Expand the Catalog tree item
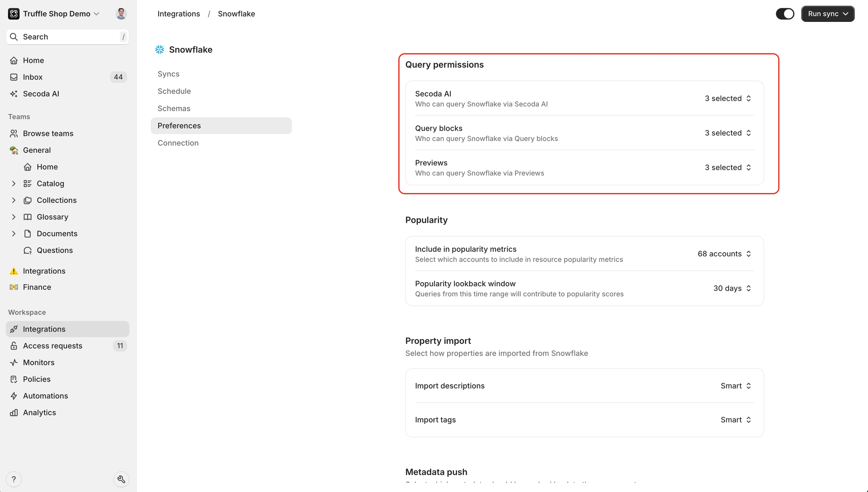Image resolution: width=868 pixels, height=492 pixels. 14,184
